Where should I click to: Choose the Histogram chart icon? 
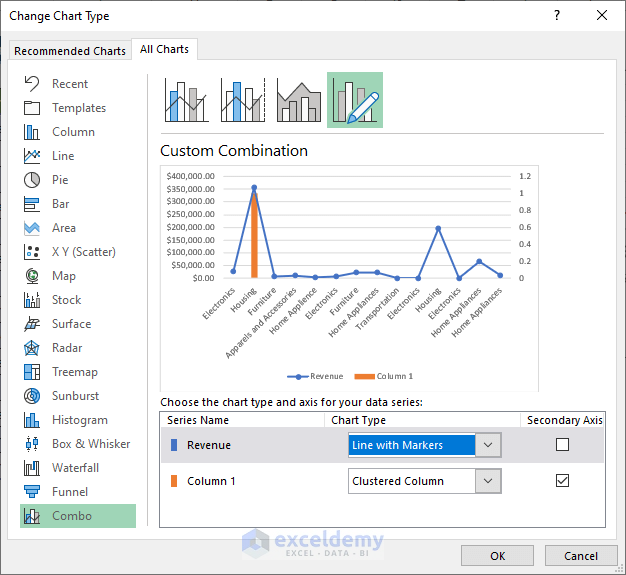pos(32,420)
